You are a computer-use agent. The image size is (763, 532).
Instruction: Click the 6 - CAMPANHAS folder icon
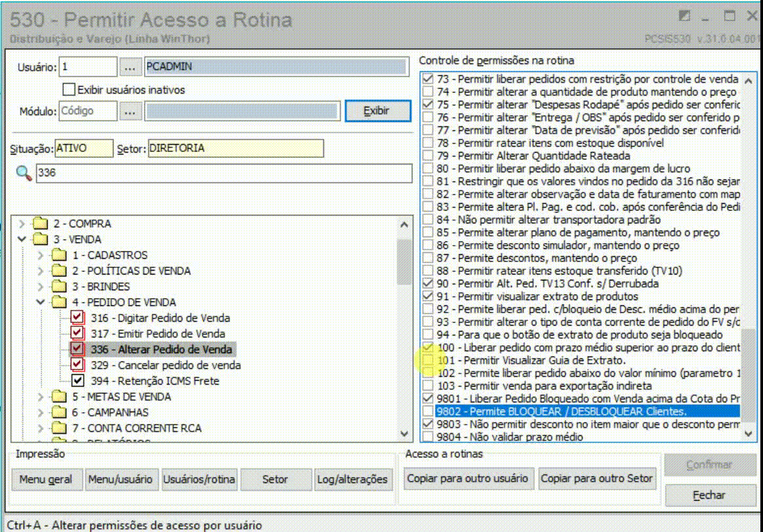point(60,412)
